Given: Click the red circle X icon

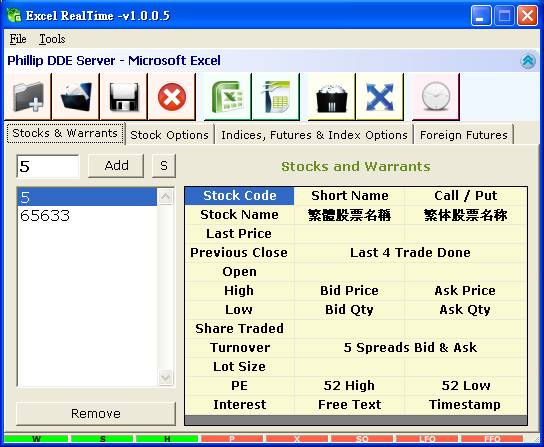Looking at the screenshot, I should [x=172, y=96].
